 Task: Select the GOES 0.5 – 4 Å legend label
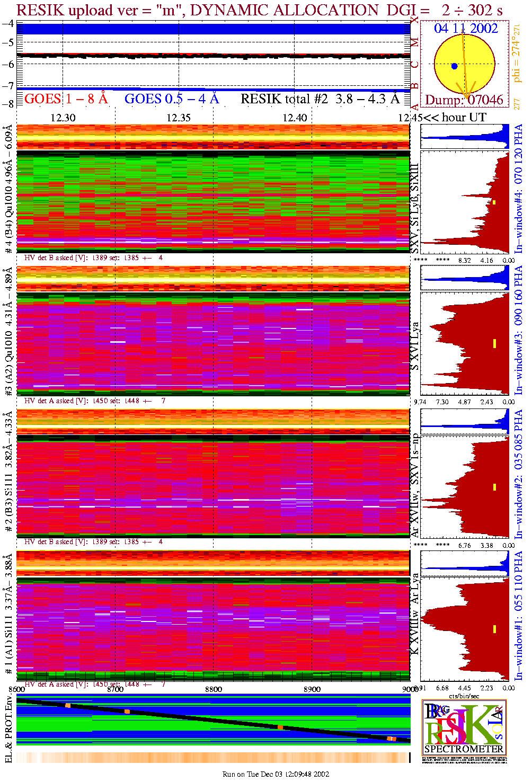[172, 99]
